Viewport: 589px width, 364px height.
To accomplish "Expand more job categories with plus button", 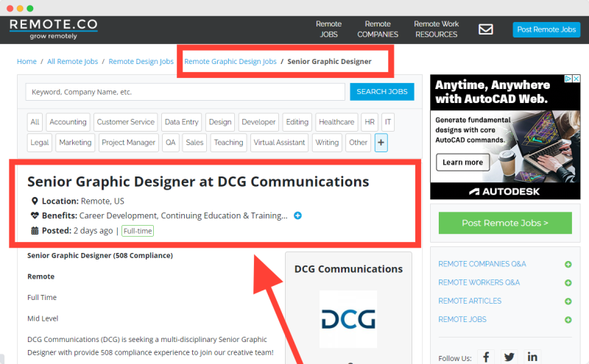I will coord(381,143).
